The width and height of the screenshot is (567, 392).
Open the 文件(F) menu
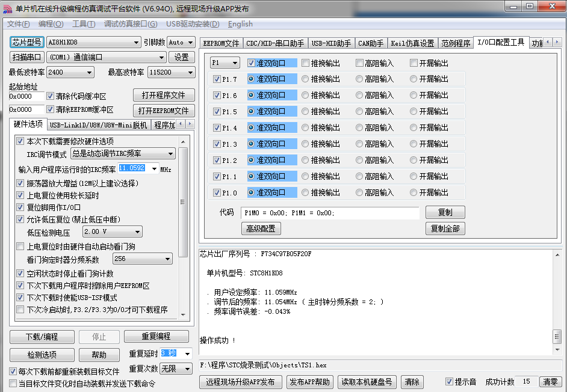(x=19, y=24)
